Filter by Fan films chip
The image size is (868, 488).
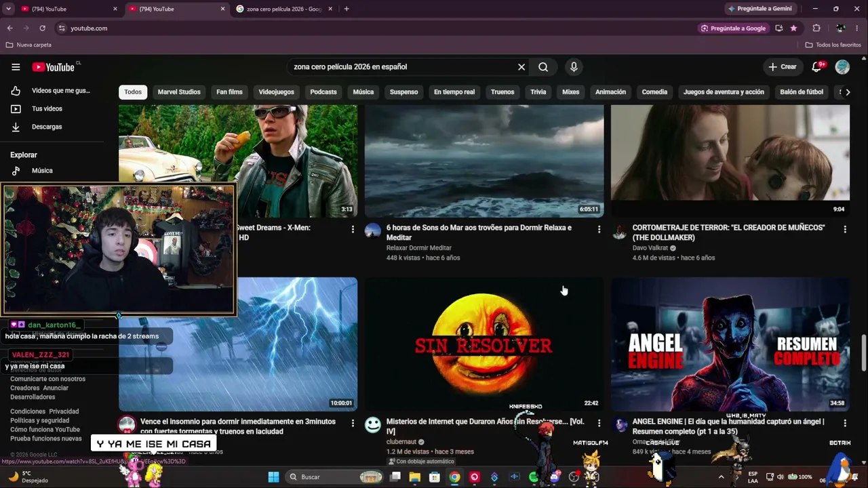(x=229, y=92)
